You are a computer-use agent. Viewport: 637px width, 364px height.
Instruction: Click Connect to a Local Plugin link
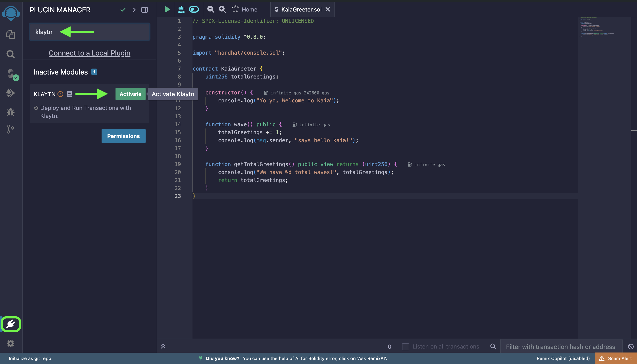[x=89, y=53]
